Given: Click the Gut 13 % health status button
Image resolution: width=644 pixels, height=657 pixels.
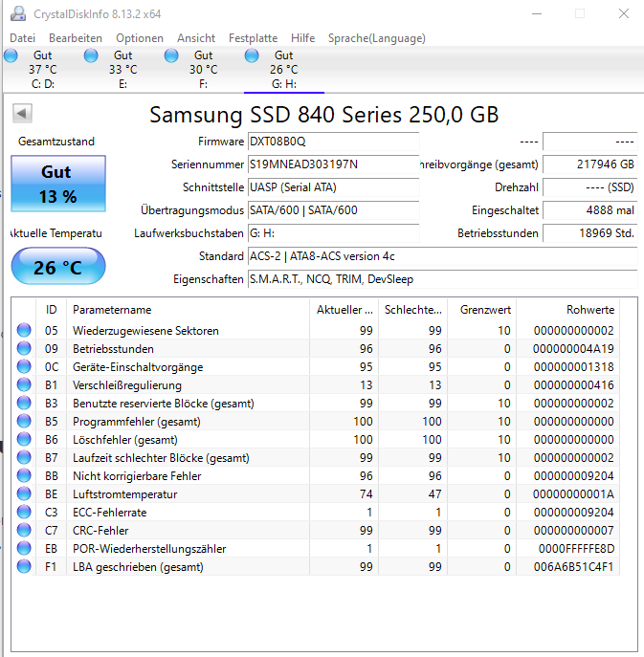Looking at the screenshot, I should (58, 184).
